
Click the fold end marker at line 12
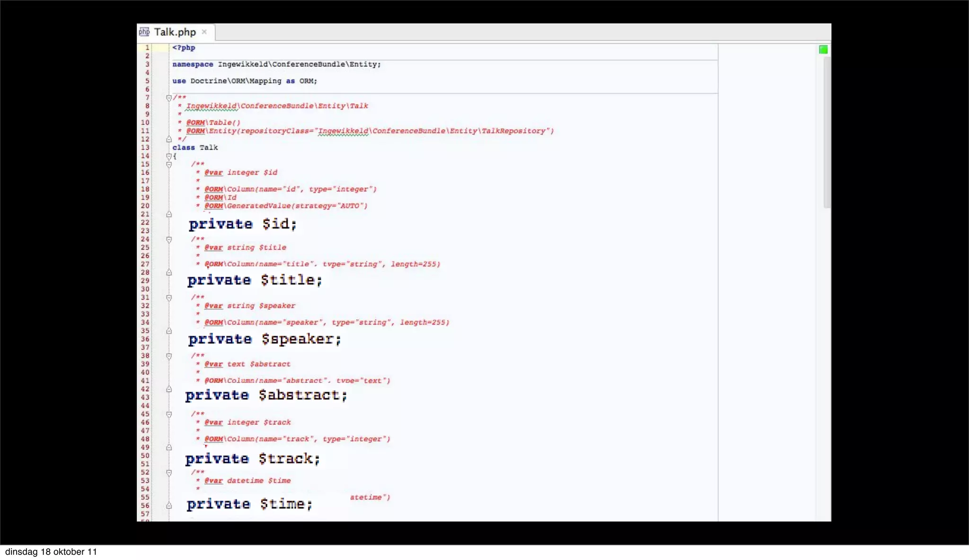169,140
